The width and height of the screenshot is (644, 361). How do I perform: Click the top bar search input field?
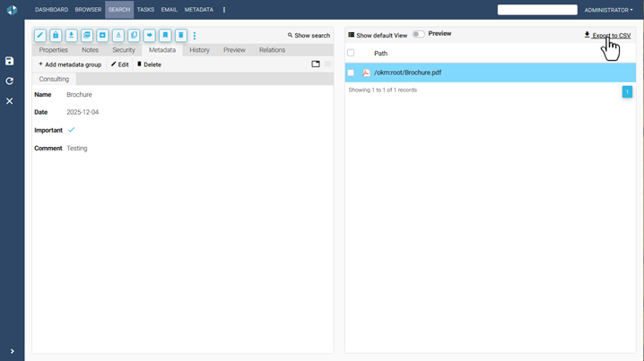[537, 10]
